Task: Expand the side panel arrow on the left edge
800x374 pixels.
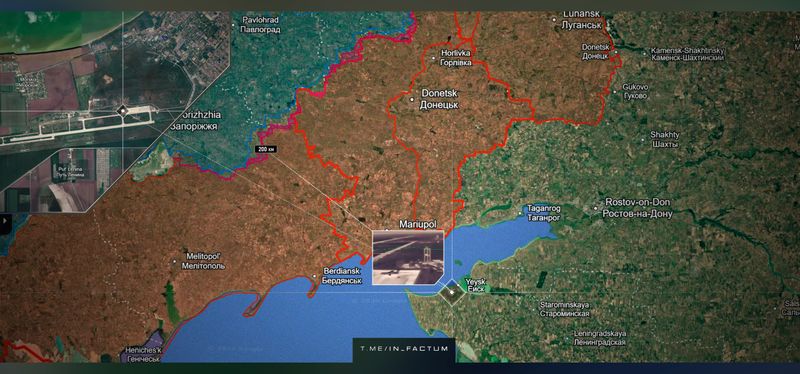Action: 5,220
